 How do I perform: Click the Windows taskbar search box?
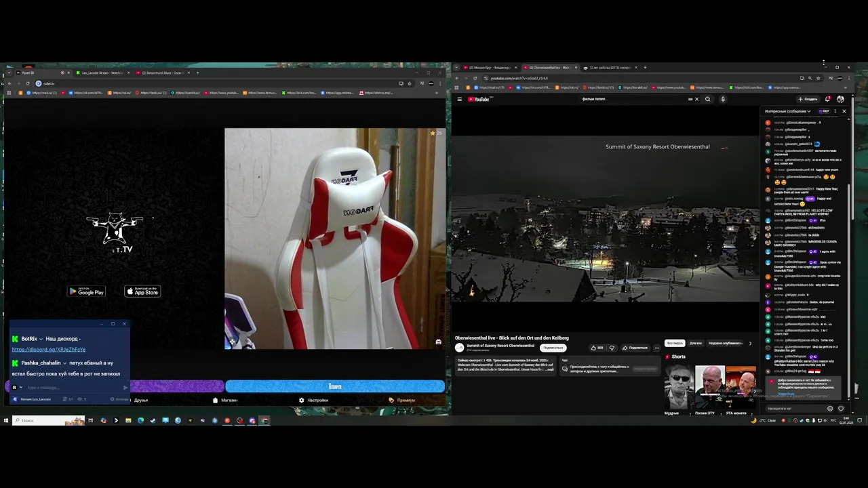[47, 421]
